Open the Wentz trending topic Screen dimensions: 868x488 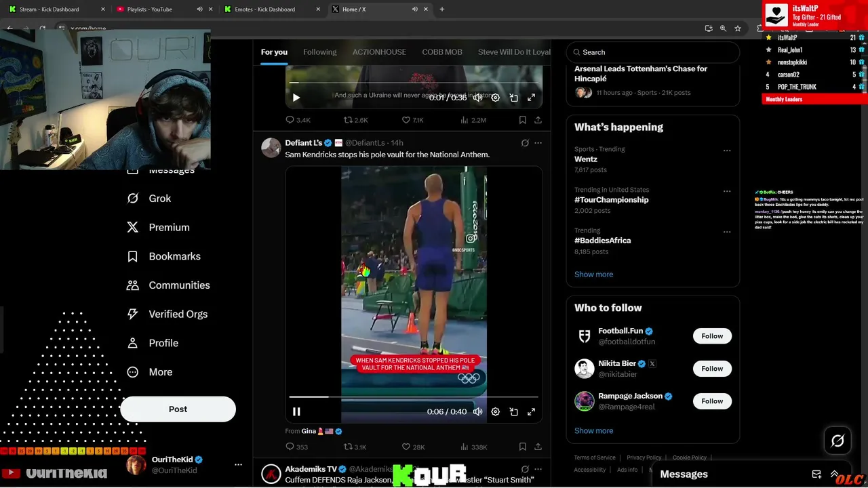pos(586,159)
